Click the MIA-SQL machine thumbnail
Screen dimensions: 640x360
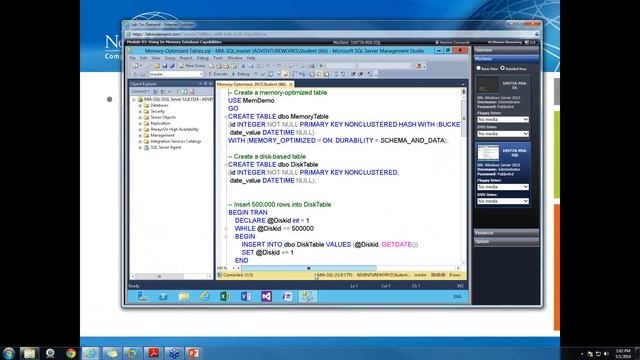coord(488,153)
